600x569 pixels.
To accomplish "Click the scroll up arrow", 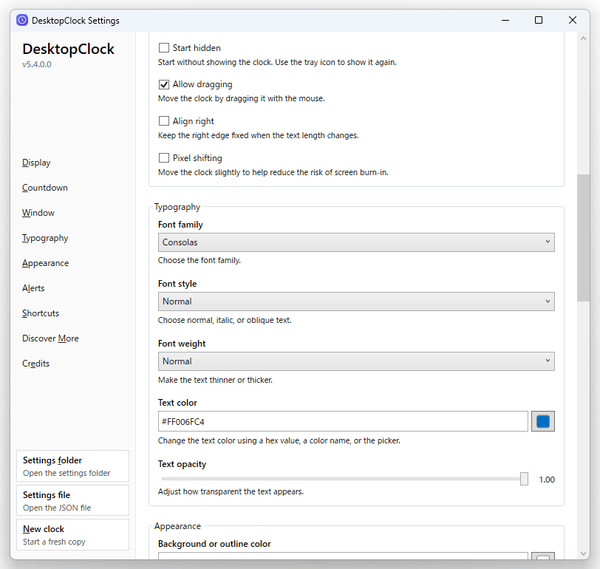I will tap(583, 39).
